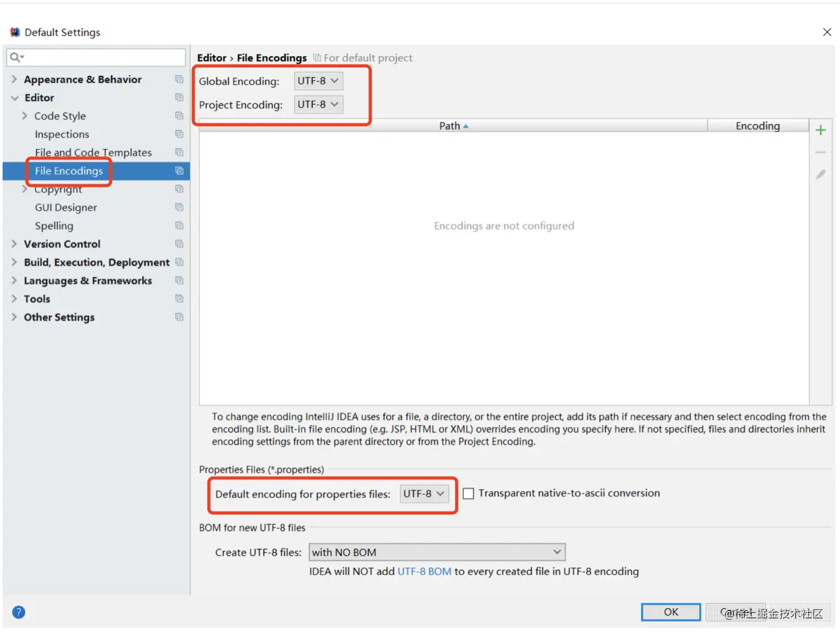Click project-level icon next to File Encodings
Image resolution: width=840 pixels, height=637 pixels.
tap(179, 171)
